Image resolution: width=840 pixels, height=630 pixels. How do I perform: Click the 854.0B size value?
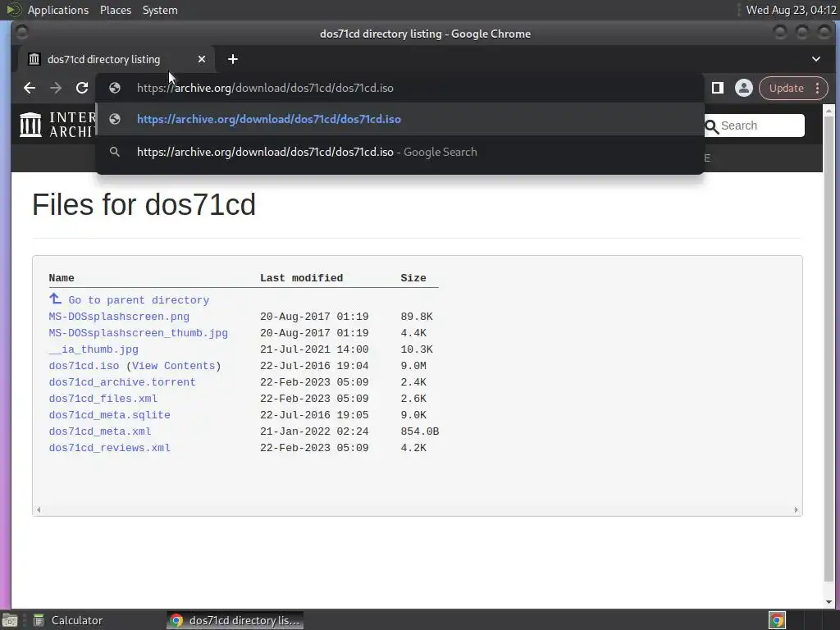[x=420, y=431]
